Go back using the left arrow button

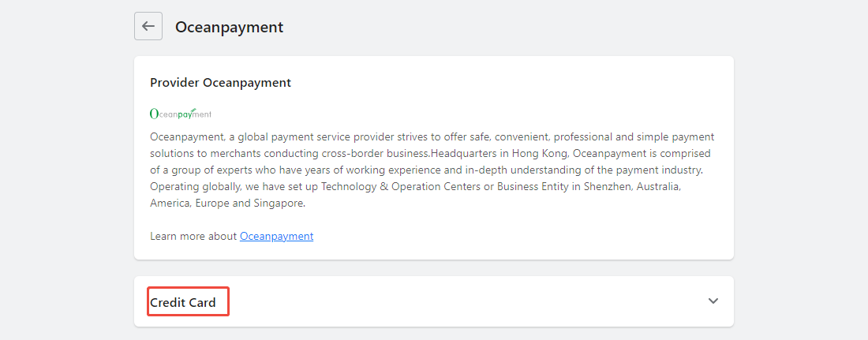148,26
